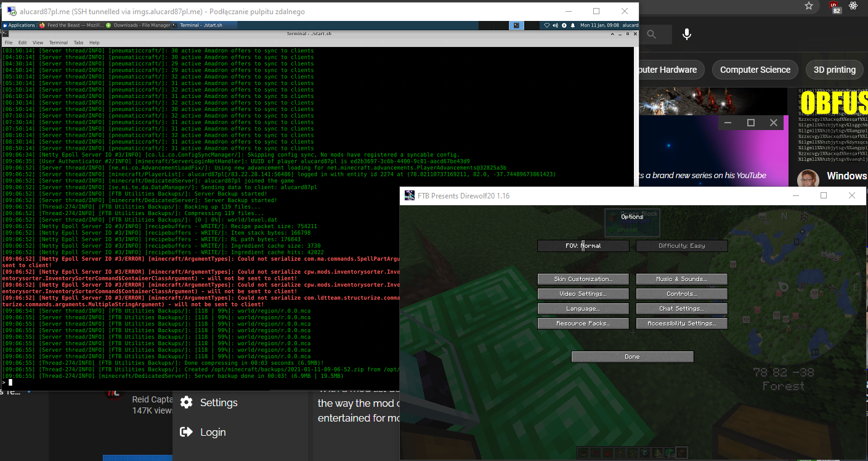Open Video Settings in Minecraft options
Image resolution: width=868 pixels, height=461 pixels.
[x=583, y=294]
